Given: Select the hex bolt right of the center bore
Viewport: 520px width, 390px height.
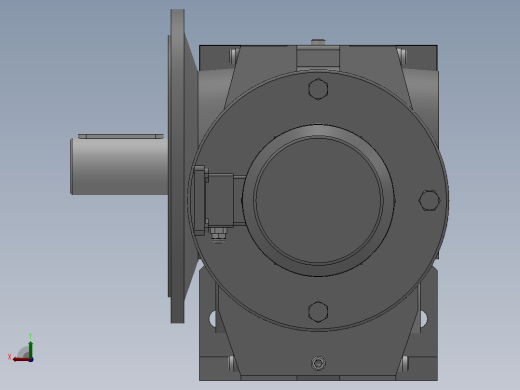Looking at the screenshot, I should pyautogui.click(x=429, y=200).
